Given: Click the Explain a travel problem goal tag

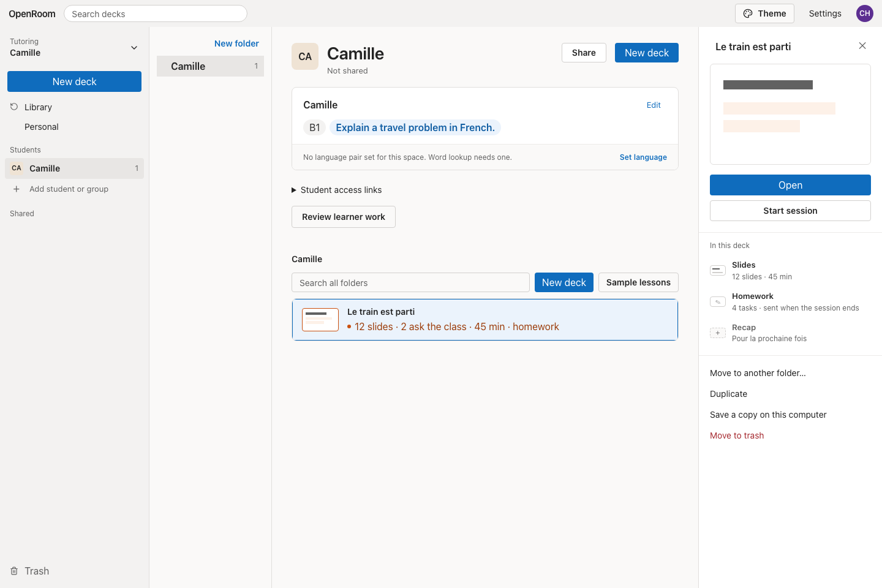Looking at the screenshot, I should (x=415, y=127).
